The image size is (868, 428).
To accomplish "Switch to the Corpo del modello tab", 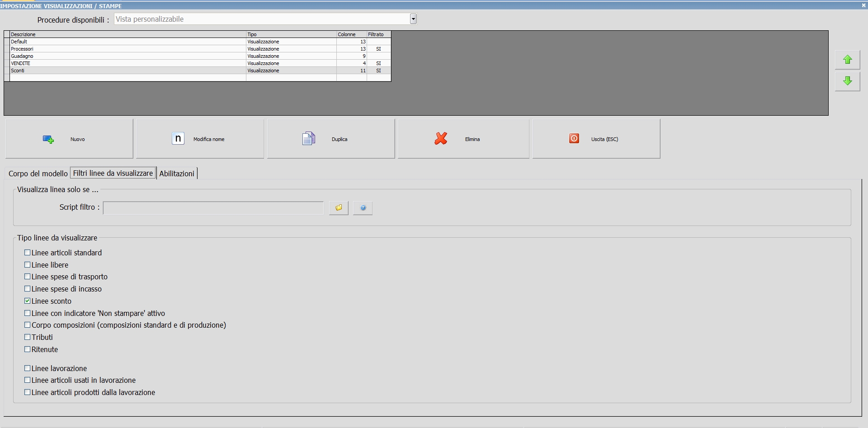I will coord(38,174).
